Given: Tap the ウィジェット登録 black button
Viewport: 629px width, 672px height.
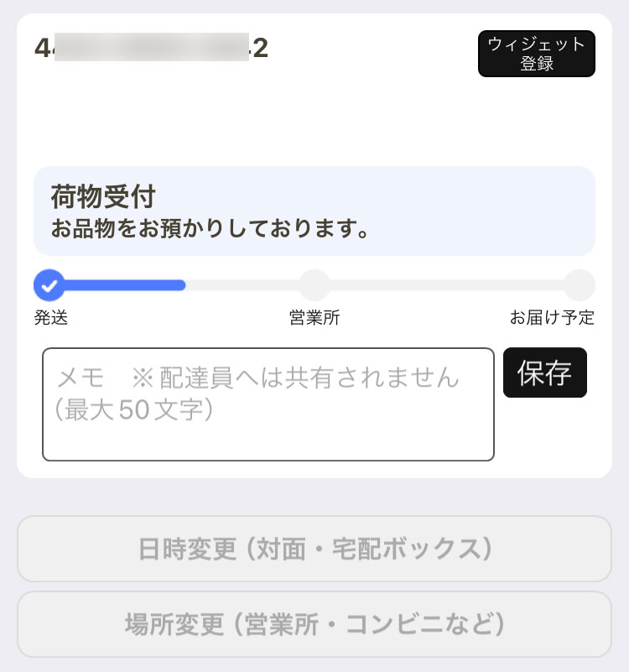Looking at the screenshot, I should [537, 54].
